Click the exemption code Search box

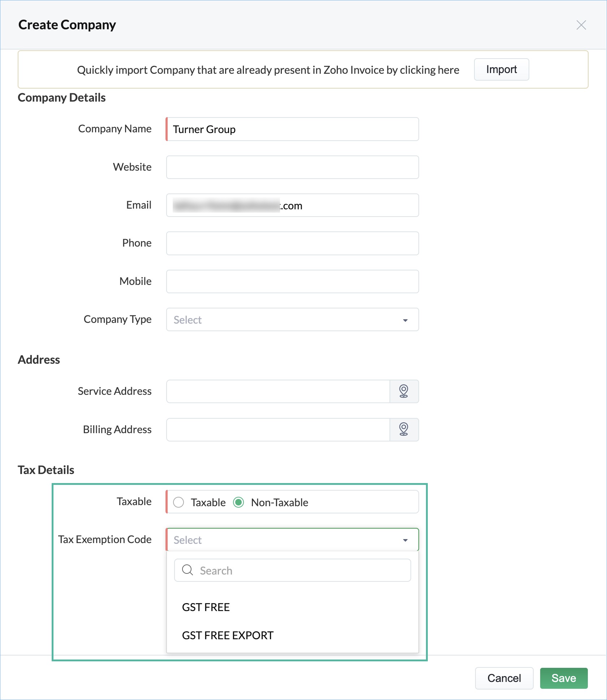293,570
